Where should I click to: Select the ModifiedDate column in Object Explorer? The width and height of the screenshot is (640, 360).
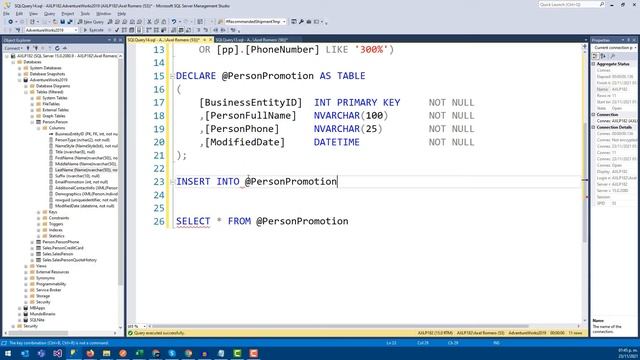(x=84, y=206)
